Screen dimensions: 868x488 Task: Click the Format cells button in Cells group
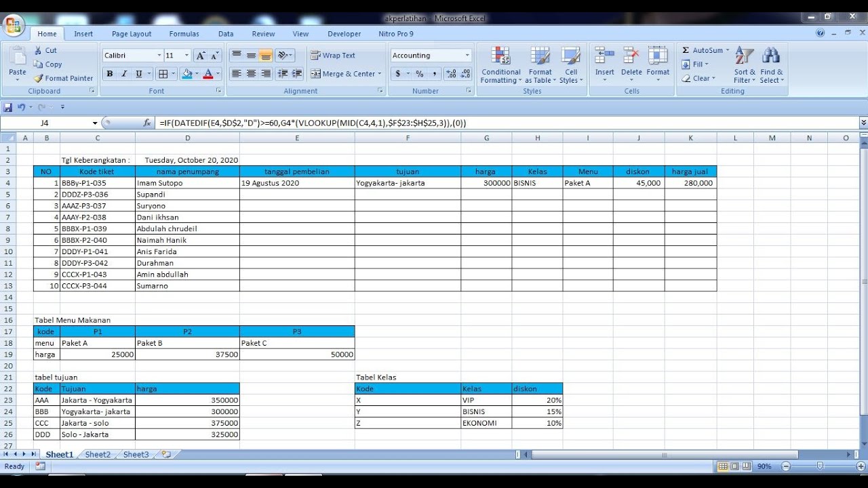658,66
